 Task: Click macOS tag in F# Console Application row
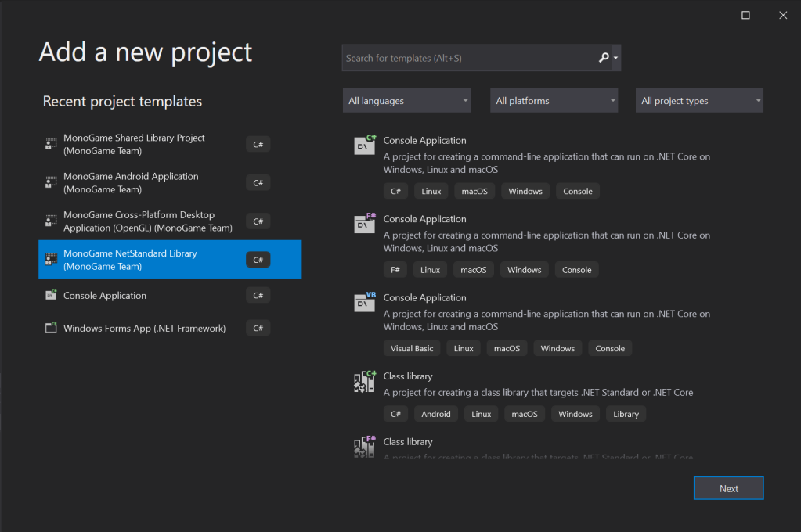[x=474, y=270]
